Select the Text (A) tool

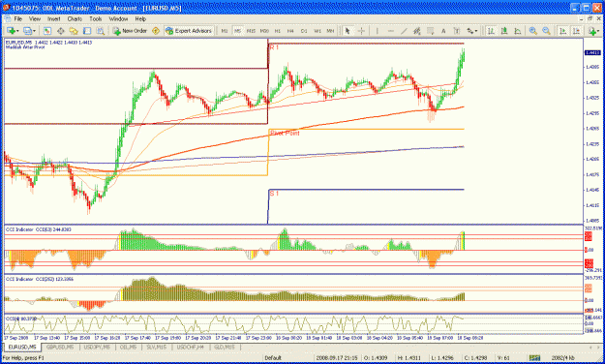point(443,31)
